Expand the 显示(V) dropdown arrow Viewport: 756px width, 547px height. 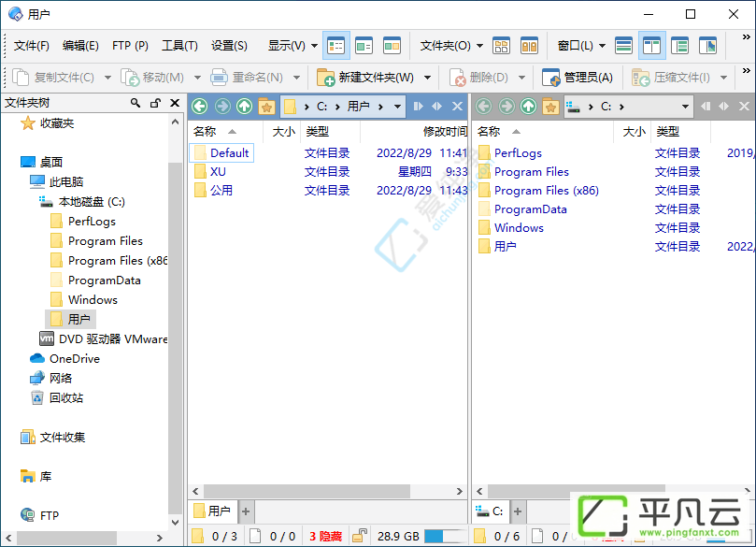pyautogui.click(x=314, y=46)
